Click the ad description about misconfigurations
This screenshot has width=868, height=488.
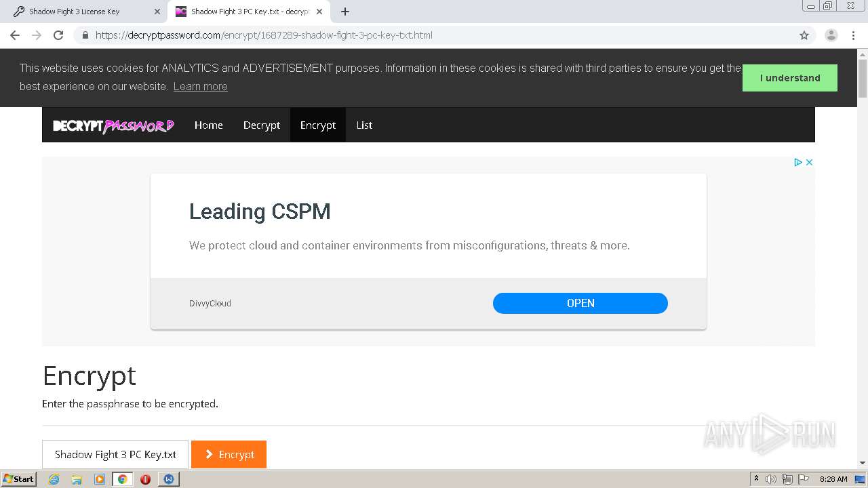point(410,245)
